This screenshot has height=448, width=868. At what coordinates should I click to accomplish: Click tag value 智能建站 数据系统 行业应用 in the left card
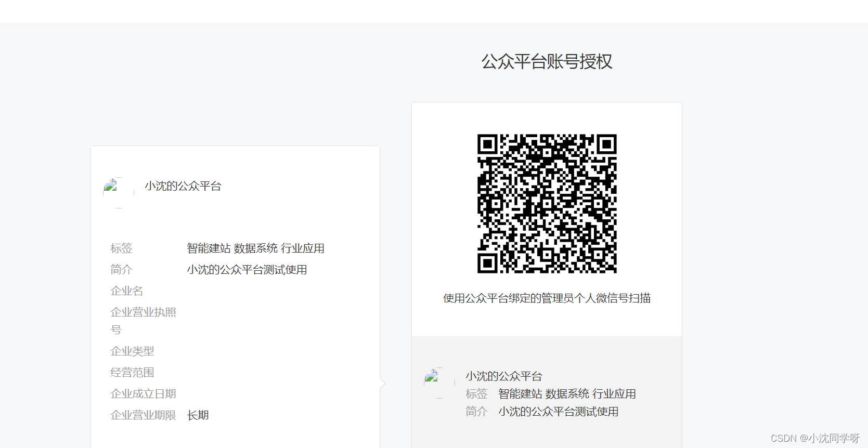[x=255, y=248]
